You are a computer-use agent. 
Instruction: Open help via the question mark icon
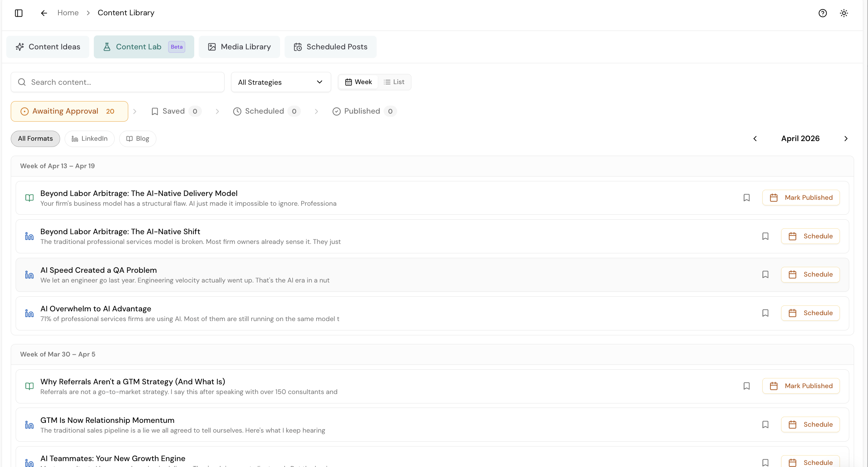(x=823, y=13)
